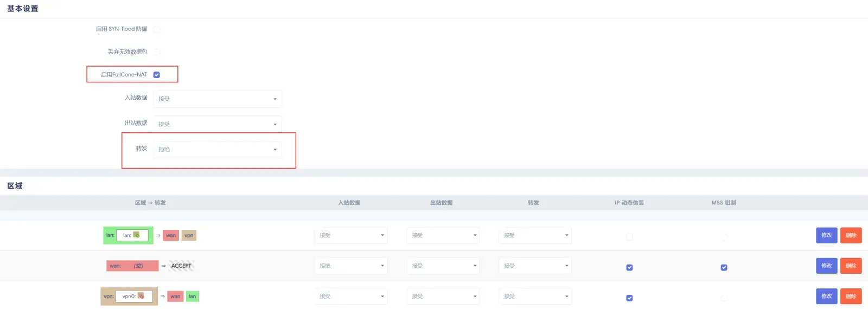Click the tan vpn tag in lan row
This screenshot has height=309, width=868.
pos(189,235)
